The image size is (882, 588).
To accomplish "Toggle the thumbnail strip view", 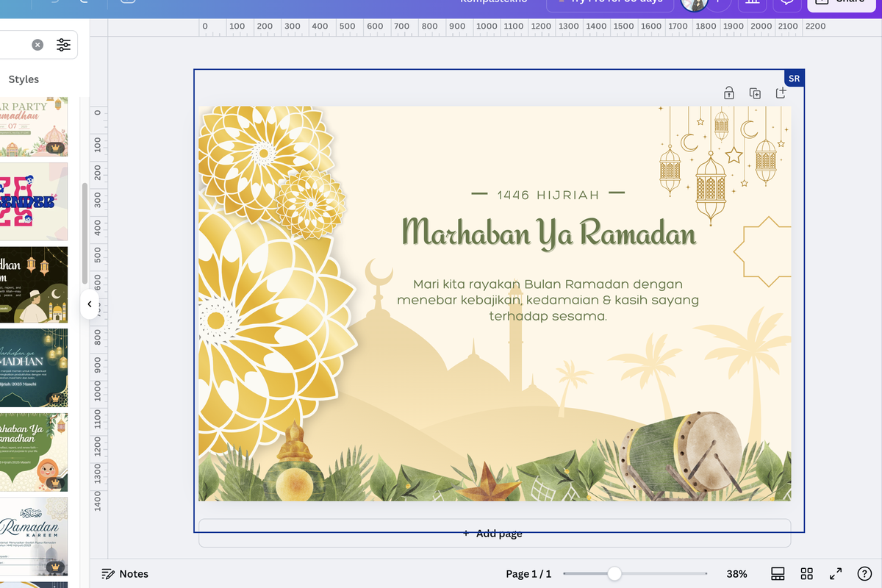I will click(x=777, y=573).
